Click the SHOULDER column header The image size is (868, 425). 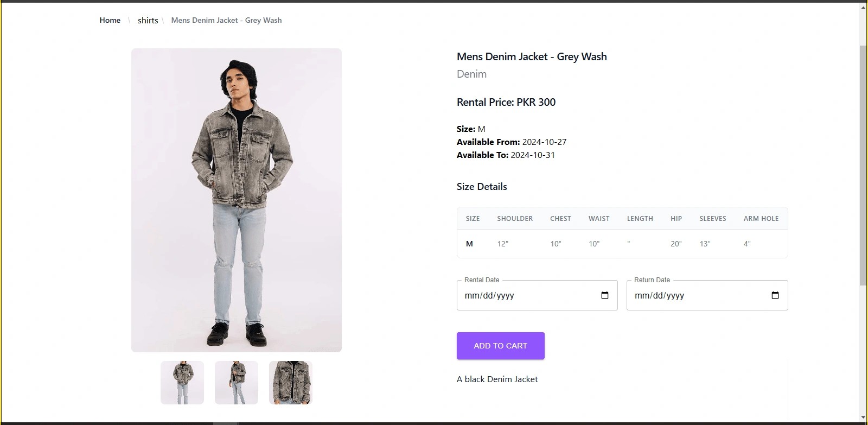[515, 219]
